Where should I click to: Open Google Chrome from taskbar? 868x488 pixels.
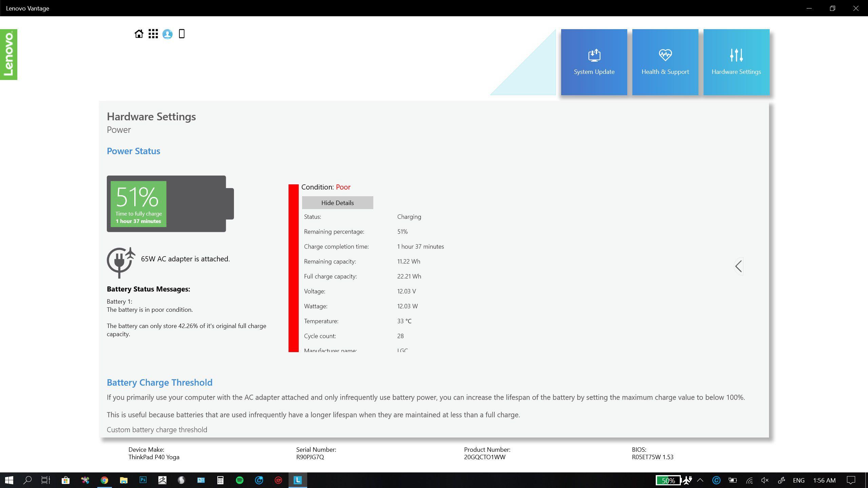click(x=104, y=480)
